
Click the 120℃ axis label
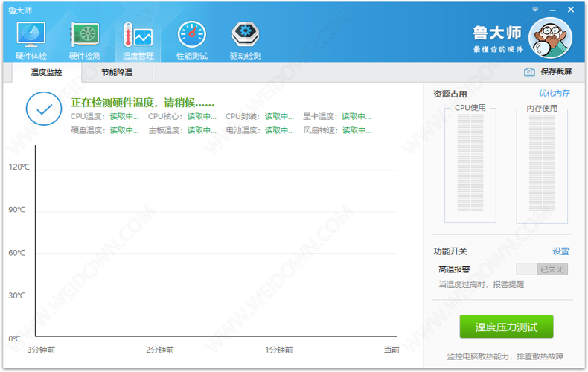pyautogui.click(x=19, y=167)
